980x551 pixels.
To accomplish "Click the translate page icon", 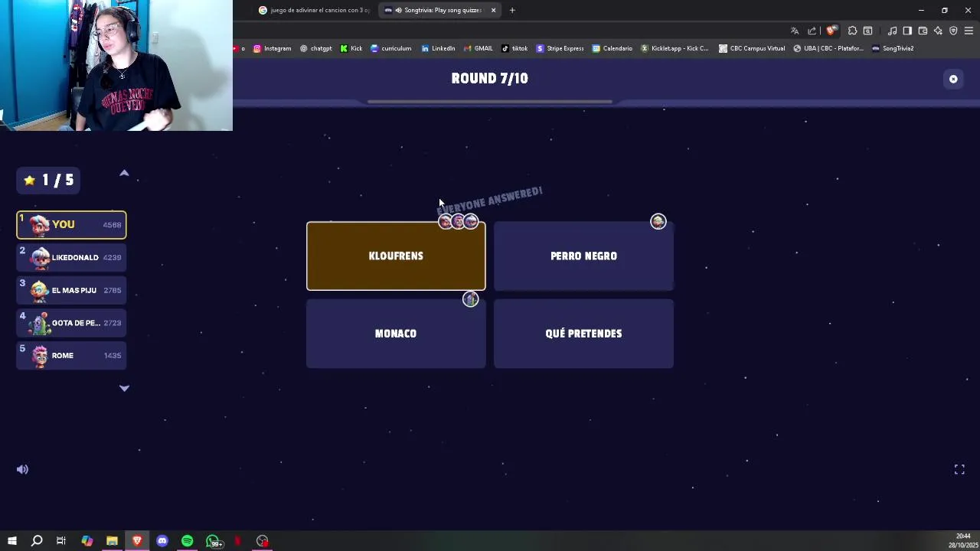I will pyautogui.click(x=794, y=31).
